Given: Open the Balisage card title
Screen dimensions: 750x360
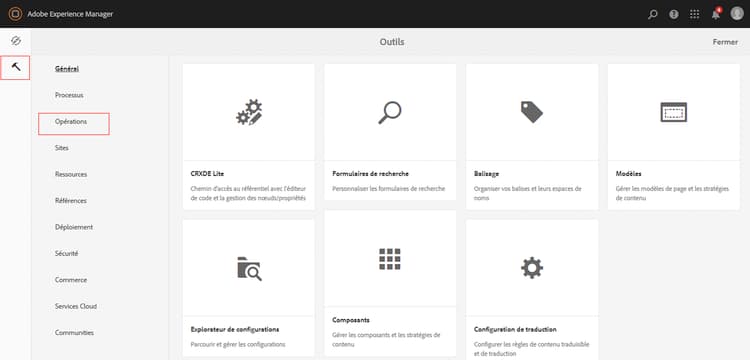Looking at the screenshot, I should (x=486, y=174).
